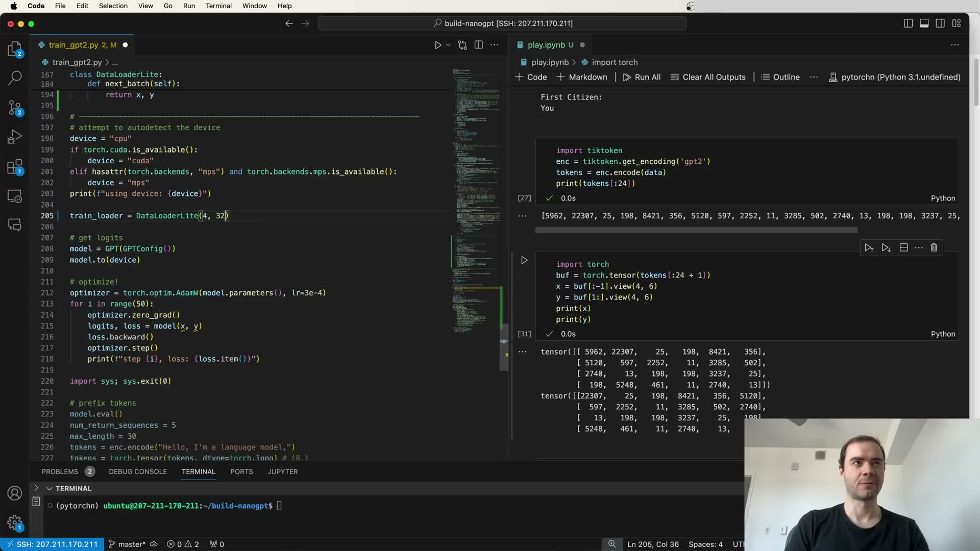The image size is (980, 551).
Task: Toggle the primary sidebar layout button
Action: coord(908,23)
